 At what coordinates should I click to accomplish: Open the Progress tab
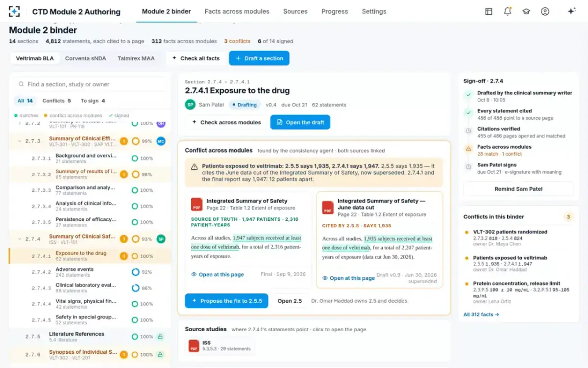[x=335, y=11]
